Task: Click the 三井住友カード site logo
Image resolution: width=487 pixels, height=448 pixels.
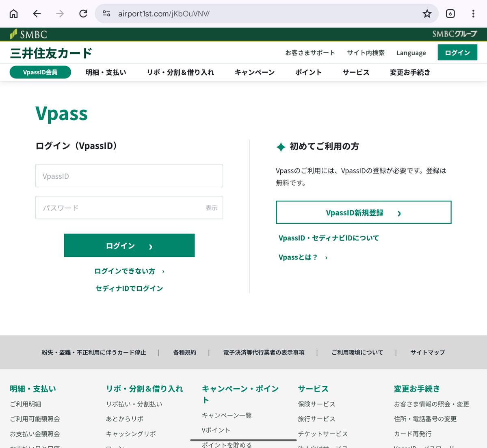Action: (51, 53)
